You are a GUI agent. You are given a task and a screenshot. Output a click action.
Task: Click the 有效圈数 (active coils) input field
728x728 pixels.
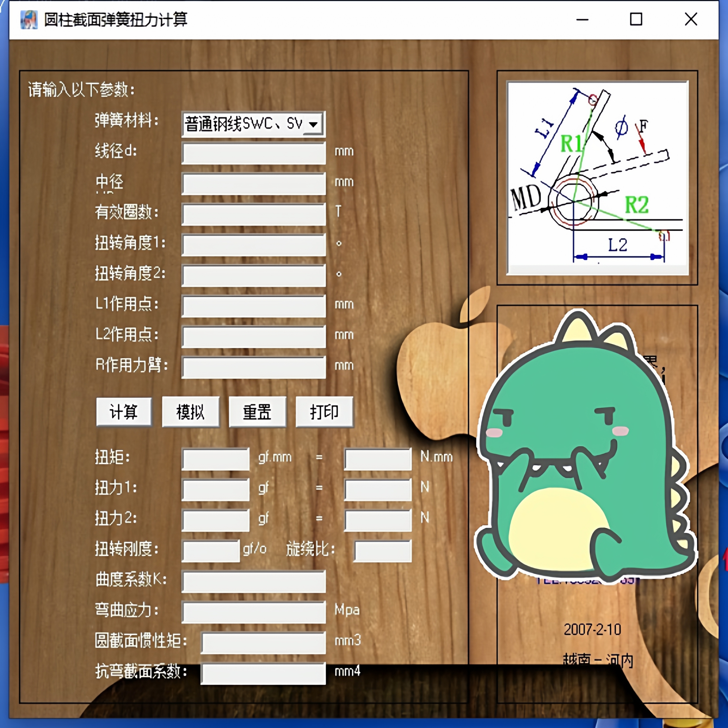253,214
